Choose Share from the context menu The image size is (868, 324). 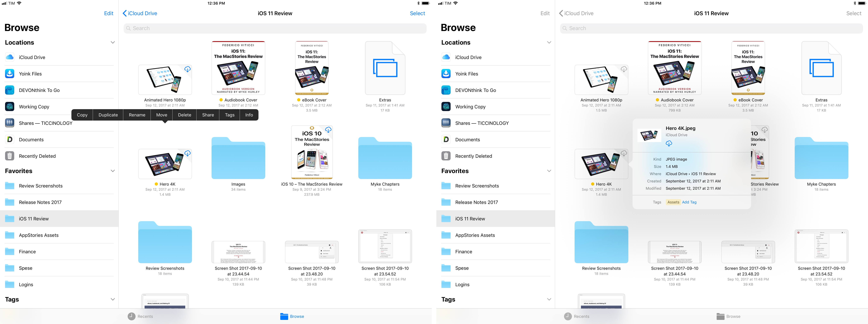(208, 115)
